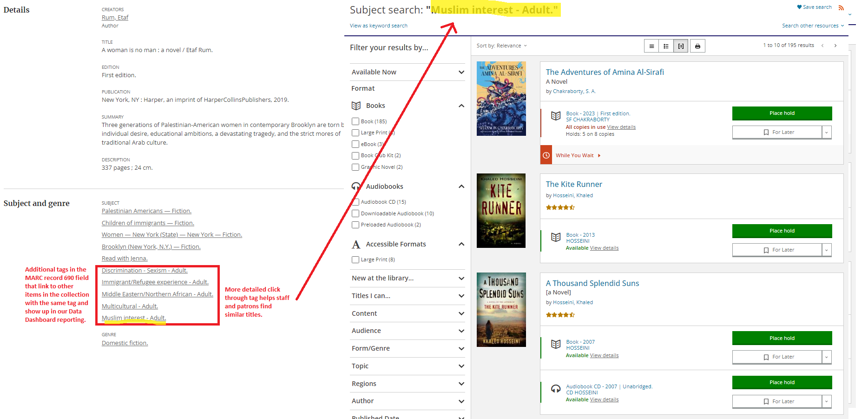The height and width of the screenshot is (419, 868).
Task: Click A Thousand Splendid Suns cover thumbnail
Action: click(x=501, y=310)
